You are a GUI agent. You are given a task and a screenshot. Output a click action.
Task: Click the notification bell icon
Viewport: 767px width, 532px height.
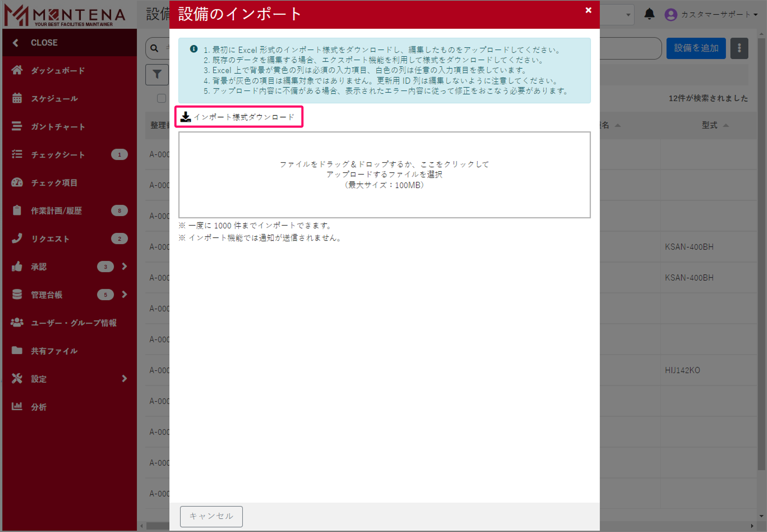pyautogui.click(x=649, y=14)
